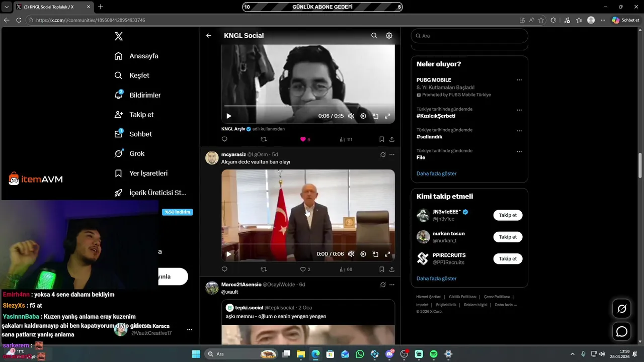Expand footer 'Daha fazla ...' links
The image size is (644, 362).
[x=506, y=305]
